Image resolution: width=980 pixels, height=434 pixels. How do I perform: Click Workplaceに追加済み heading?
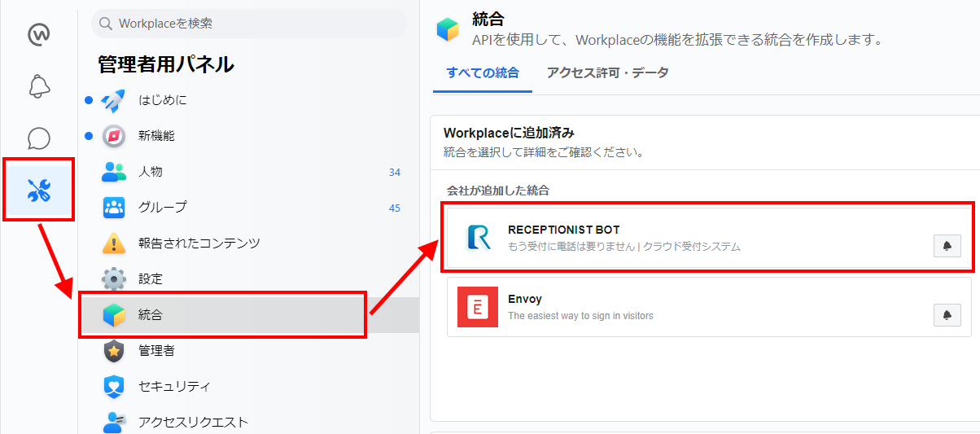tap(510, 132)
